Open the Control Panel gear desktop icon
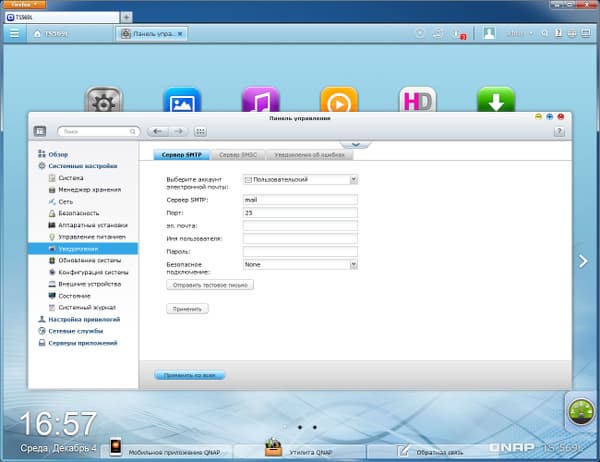Image resolution: width=600 pixels, height=462 pixels. pos(104,100)
